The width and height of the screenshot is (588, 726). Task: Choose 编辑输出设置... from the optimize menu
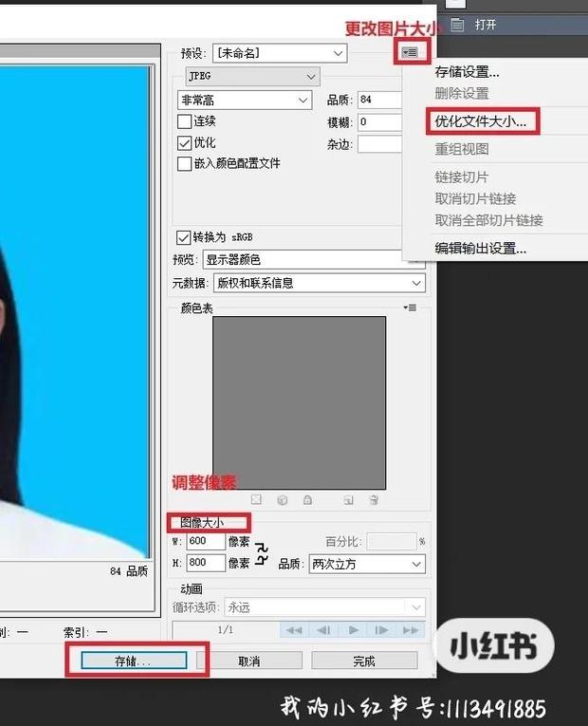(x=481, y=249)
